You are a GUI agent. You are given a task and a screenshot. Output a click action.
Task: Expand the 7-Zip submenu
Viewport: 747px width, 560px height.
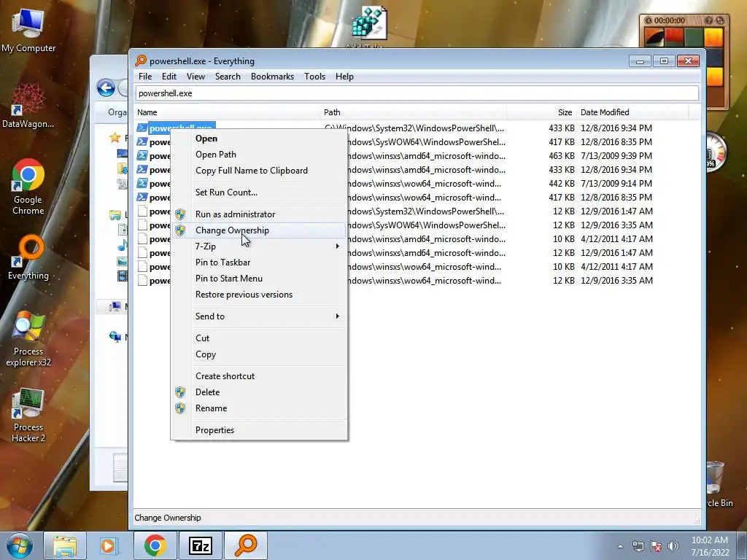pyautogui.click(x=259, y=246)
